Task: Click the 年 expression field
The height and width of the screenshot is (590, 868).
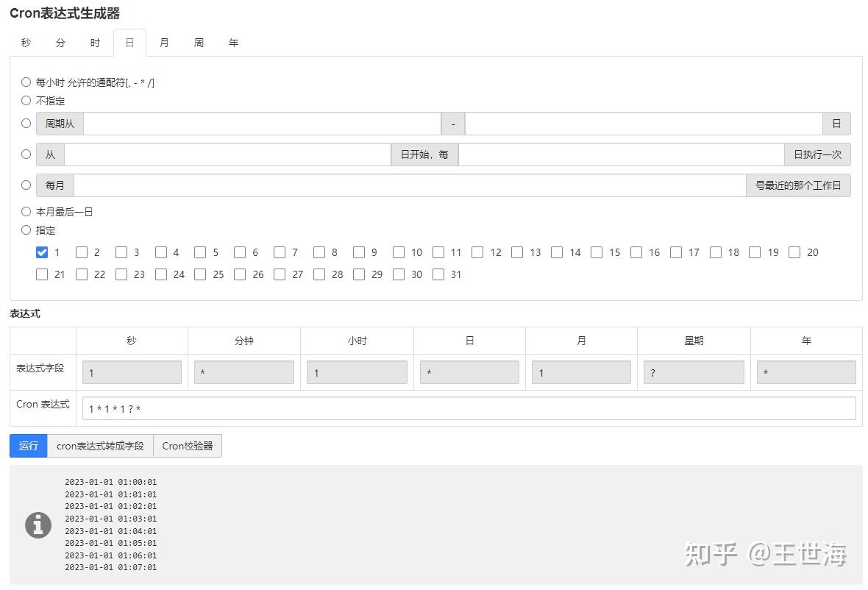Action: (x=806, y=372)
